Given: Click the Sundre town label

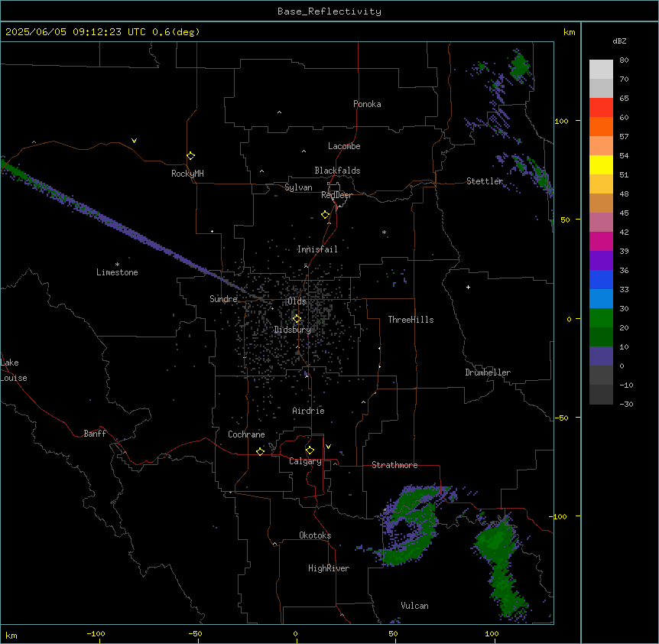Looking at the screenshot, I should coord(223,299).
